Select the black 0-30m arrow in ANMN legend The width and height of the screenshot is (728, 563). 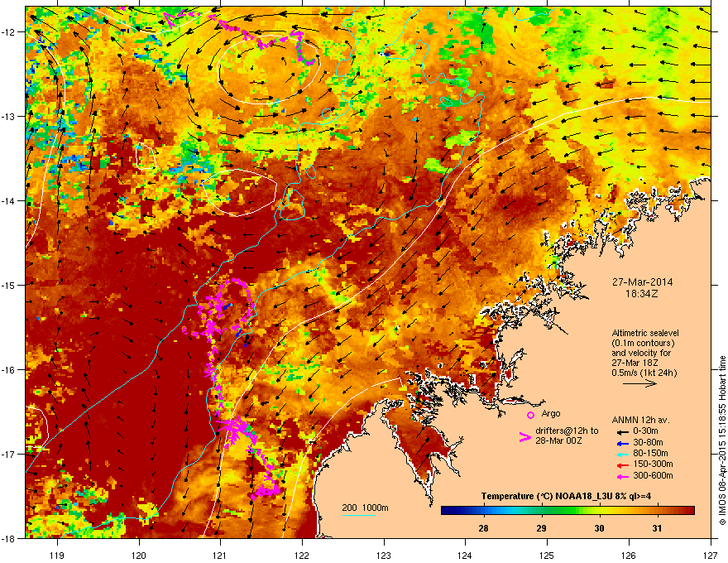tap(623, 432)
